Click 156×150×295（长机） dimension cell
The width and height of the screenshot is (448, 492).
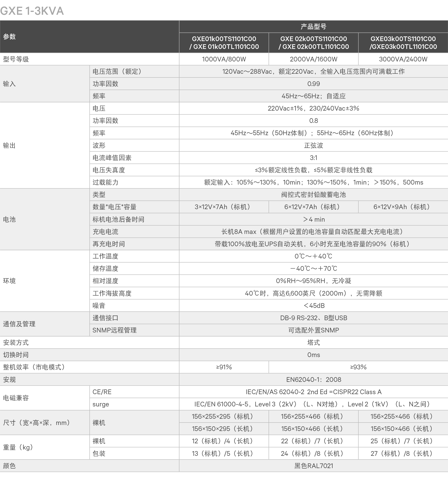224,429
